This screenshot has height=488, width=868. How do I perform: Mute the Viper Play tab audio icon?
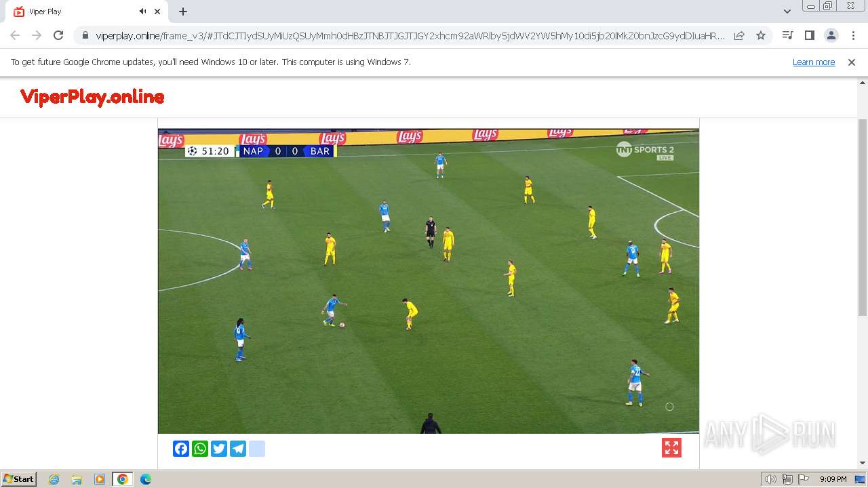[143, 12]
